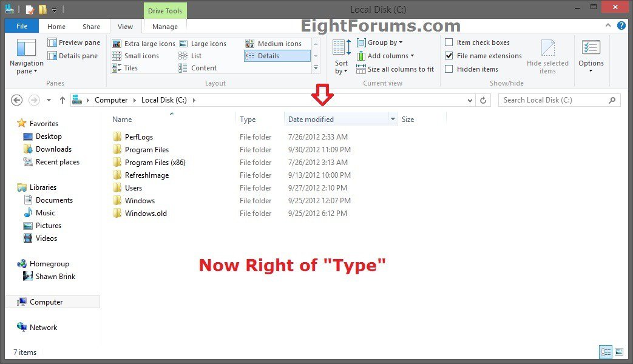Image resolution: width=633 pixels, height=364 pixels.
Task: Click the Search Local Disk (C:) field
Action: [559, 100]
